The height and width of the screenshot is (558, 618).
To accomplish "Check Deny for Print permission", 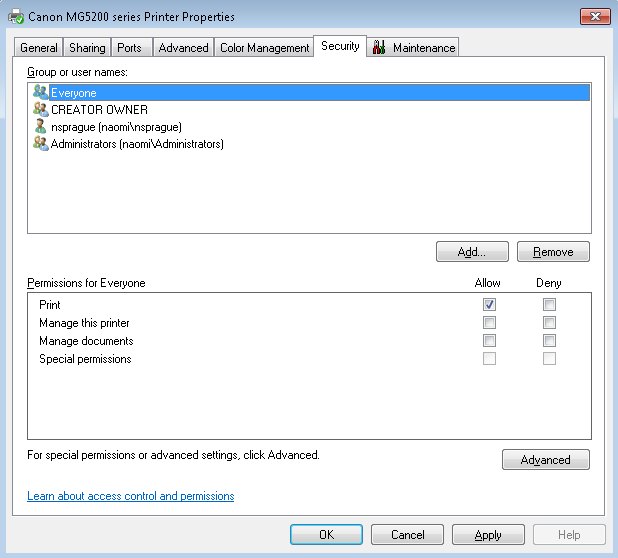I will (549, 305).
